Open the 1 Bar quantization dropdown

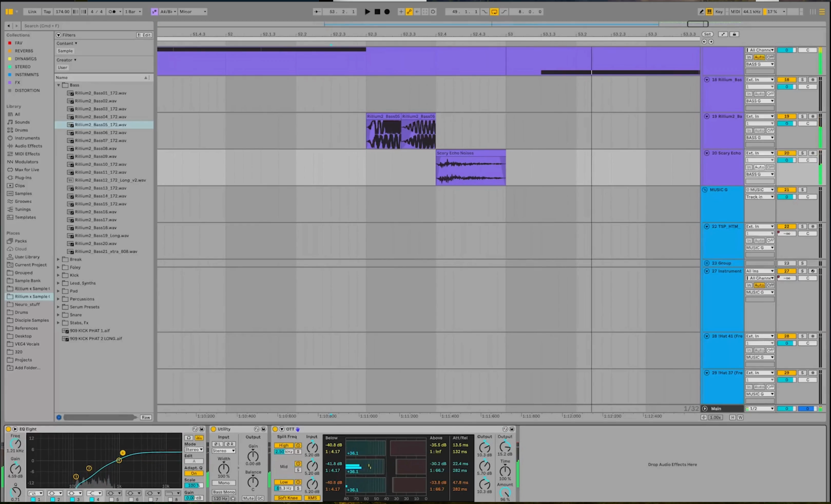coord(133,12)
